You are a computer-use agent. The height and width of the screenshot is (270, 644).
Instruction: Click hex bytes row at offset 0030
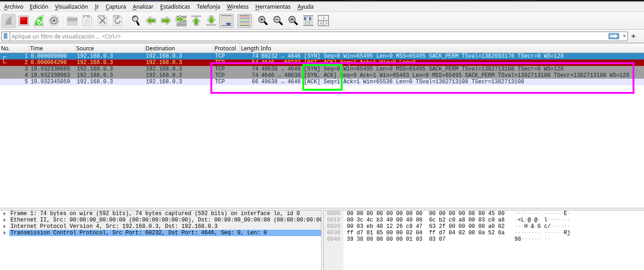click(426, 232)
